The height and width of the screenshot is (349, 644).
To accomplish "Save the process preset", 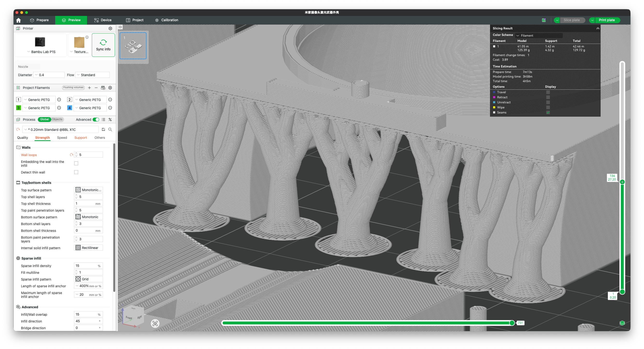I will [103, 129].
